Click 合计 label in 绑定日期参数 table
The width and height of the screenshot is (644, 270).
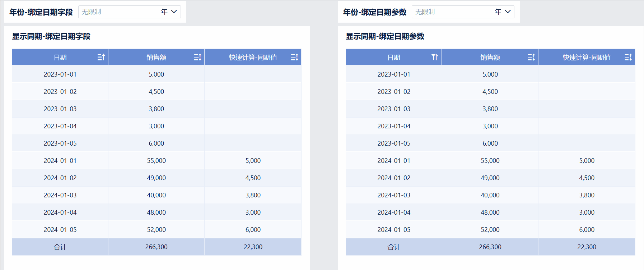(394, 247)
